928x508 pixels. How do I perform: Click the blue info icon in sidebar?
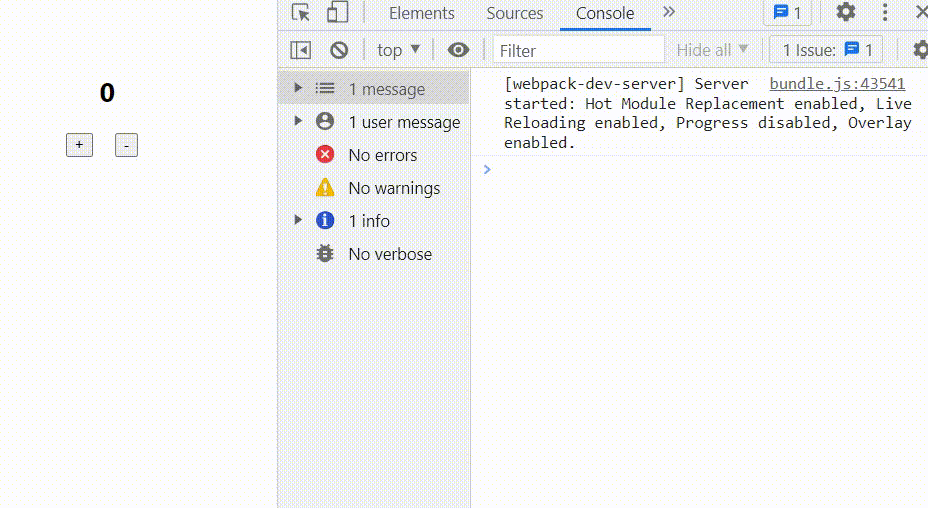[x=325, y=220]
